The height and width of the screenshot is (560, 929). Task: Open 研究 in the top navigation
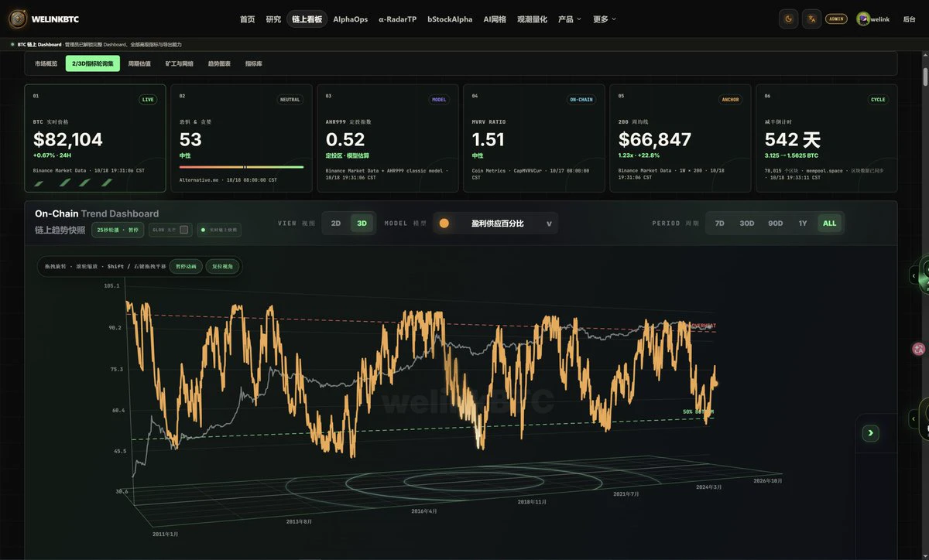(x=273, y=19)
